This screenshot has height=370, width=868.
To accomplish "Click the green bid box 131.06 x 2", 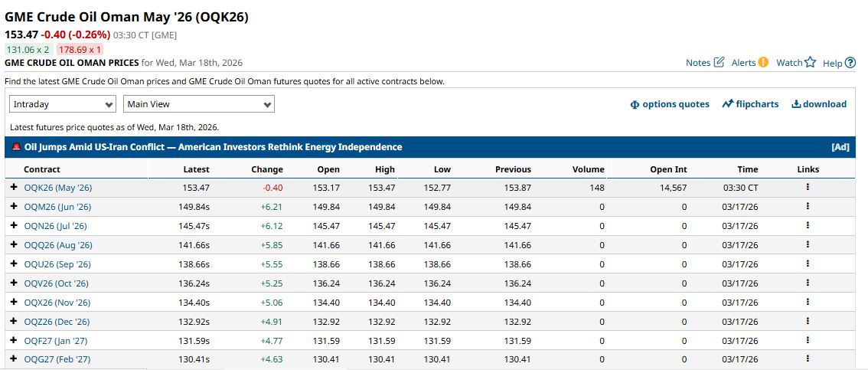I will coord(28,49).
